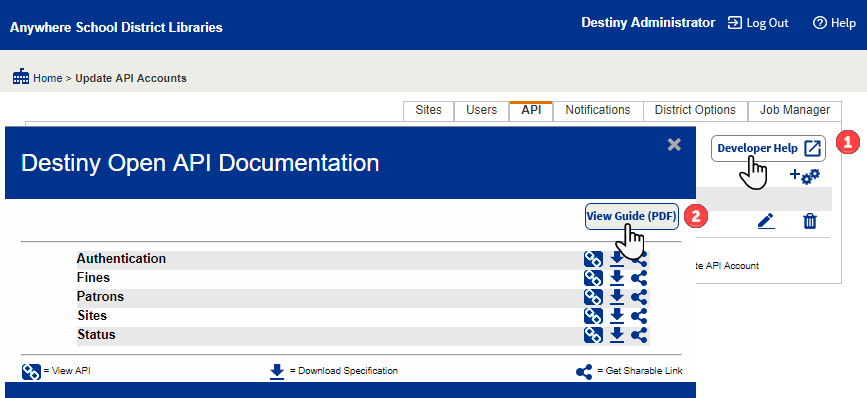867x398 pixels.
Task: Close the Destiny Open API Documentation dialog
Action: click(x=674, y=145)
